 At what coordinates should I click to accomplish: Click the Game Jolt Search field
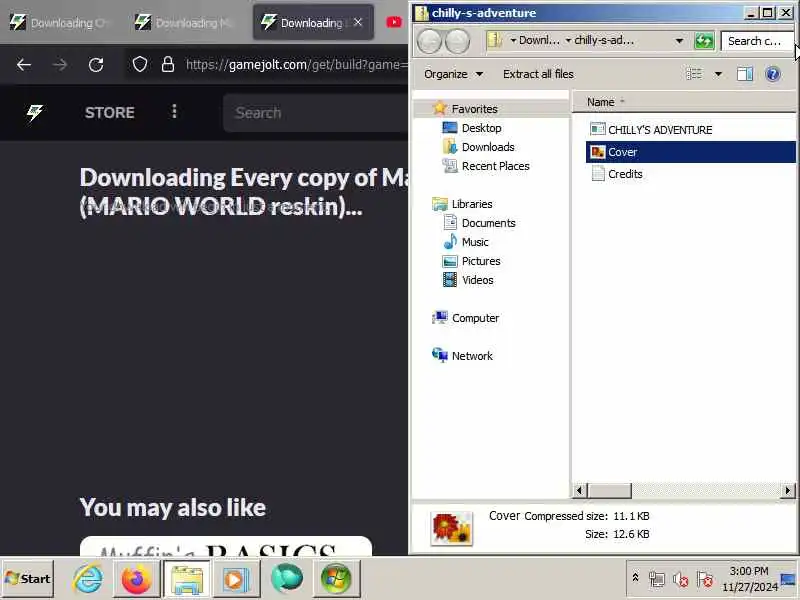point(315,113)
